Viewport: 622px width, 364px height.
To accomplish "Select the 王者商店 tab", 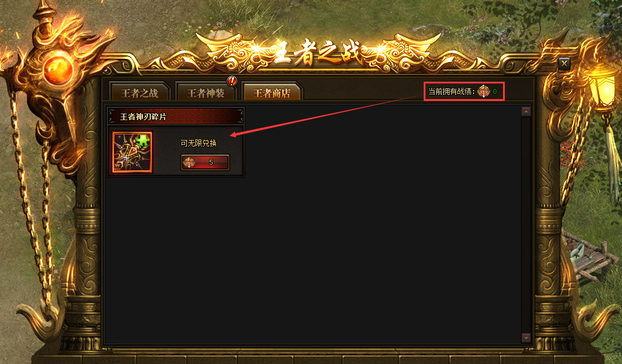I will point(272,93).
